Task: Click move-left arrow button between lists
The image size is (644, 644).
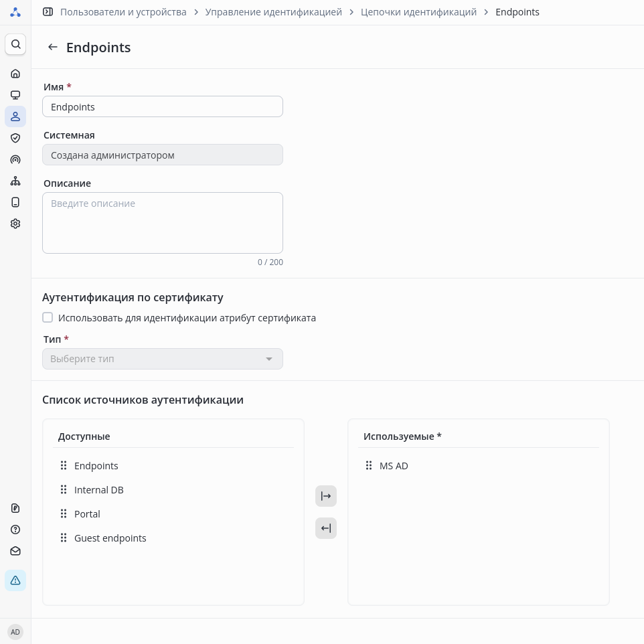Action: pyautogui.click(x=326, y=528)
